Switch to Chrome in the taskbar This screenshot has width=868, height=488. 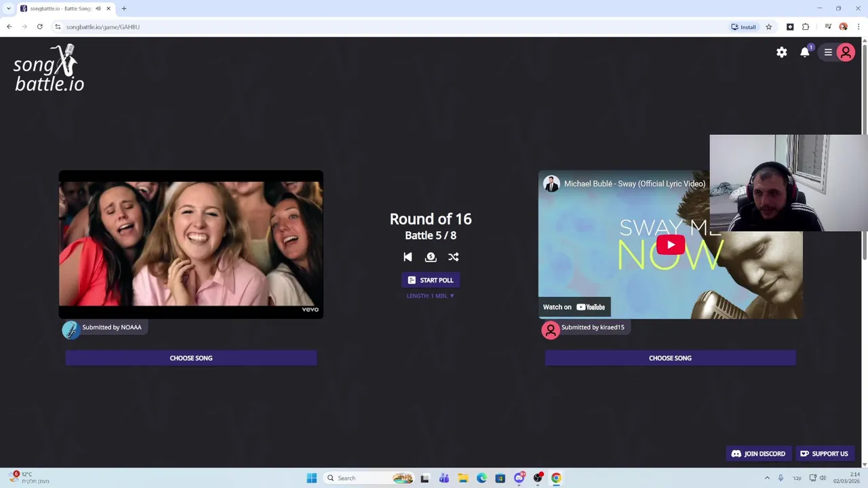point(556,478)
